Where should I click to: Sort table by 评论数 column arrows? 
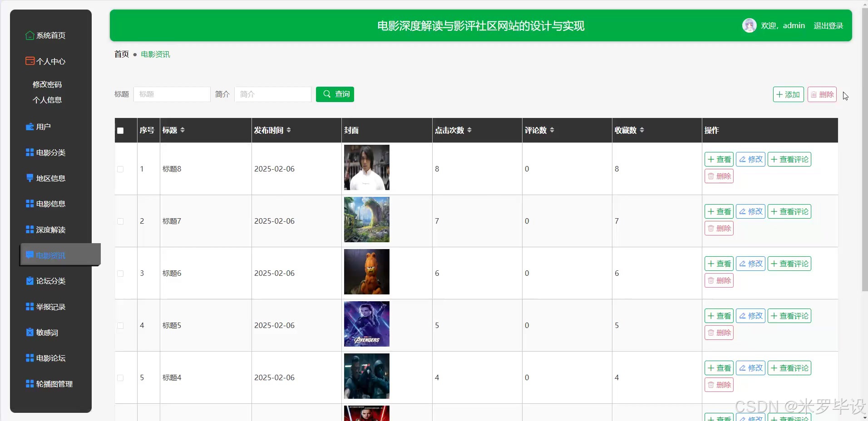point(552,130)
